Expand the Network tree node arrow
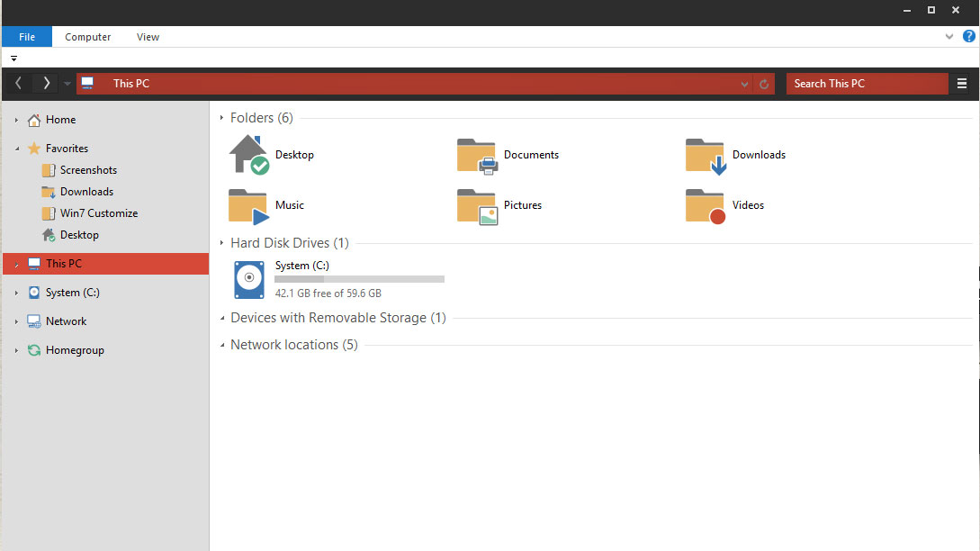The width and height of the screenshot is (980, 551). [17, 321]
